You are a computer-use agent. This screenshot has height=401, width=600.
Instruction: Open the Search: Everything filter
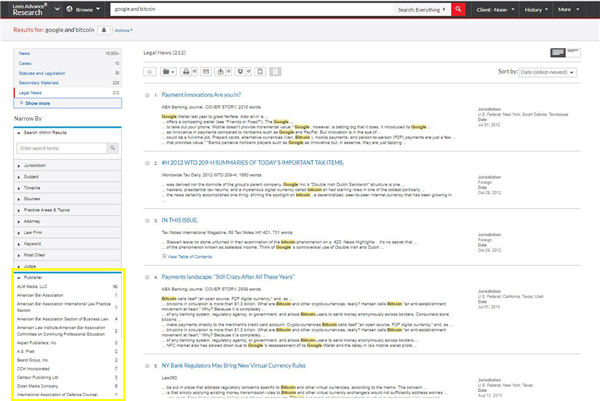[421, 10]
